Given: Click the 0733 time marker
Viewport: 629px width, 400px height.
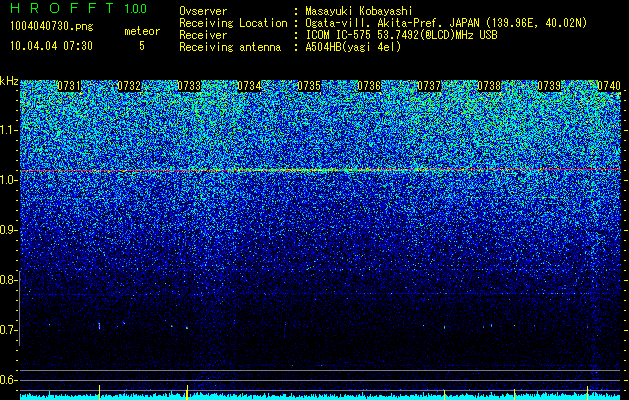Looking at the screenshot, I should tap(189, 86).
